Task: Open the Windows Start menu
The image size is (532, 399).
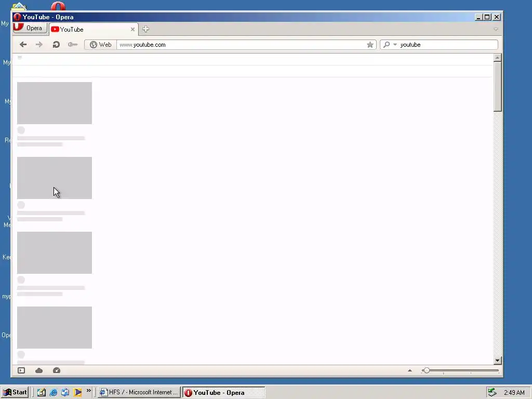Action: pyautogui.click(x=15, y=392)
